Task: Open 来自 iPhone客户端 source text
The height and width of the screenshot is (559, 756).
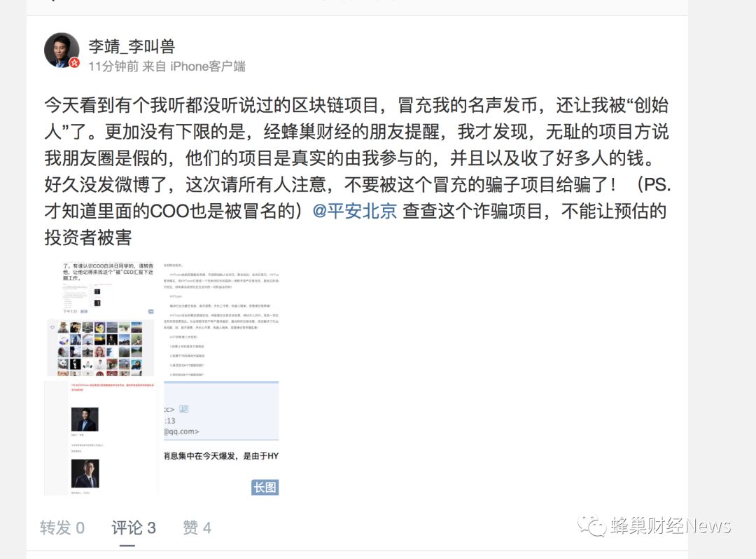Action: pos(194,66)
